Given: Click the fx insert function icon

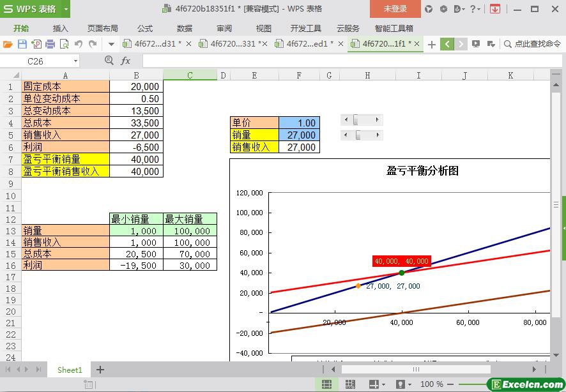Looking at the screenshot, I should click(x=125, y=61).
